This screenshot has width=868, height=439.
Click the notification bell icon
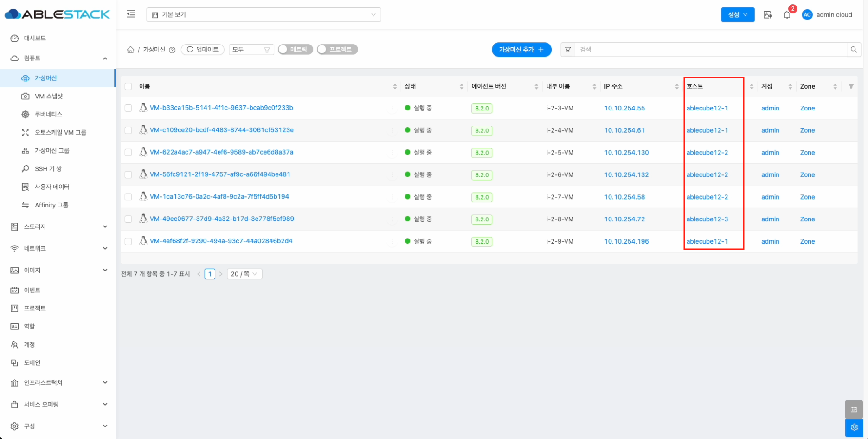click(x=787, y=15)
